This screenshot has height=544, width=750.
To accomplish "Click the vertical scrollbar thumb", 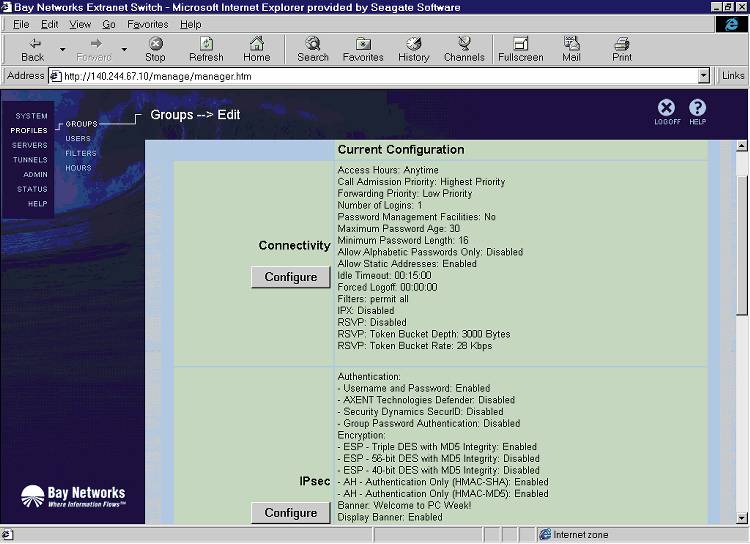I will click(741, 245).
